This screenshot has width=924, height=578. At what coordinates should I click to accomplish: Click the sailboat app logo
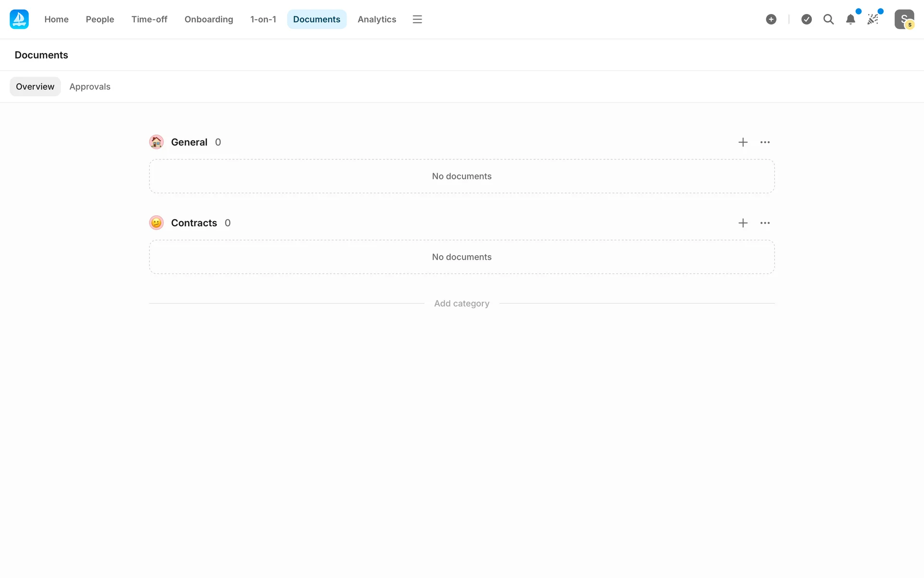click(x=19, y=19)
